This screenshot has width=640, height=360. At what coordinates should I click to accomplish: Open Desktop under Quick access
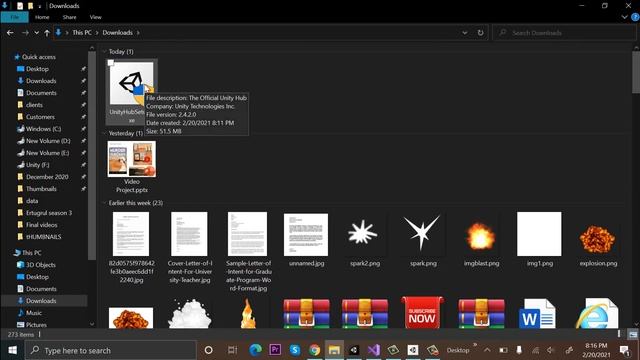(x=37, y=69)
